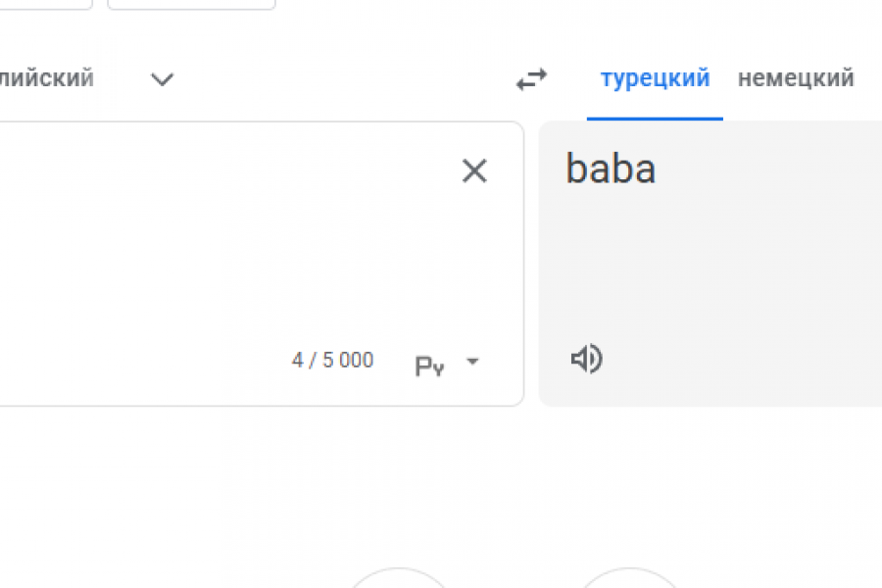Expand the source languages list chevron
This screenshot has height=588, width=882.
point(162,79)
